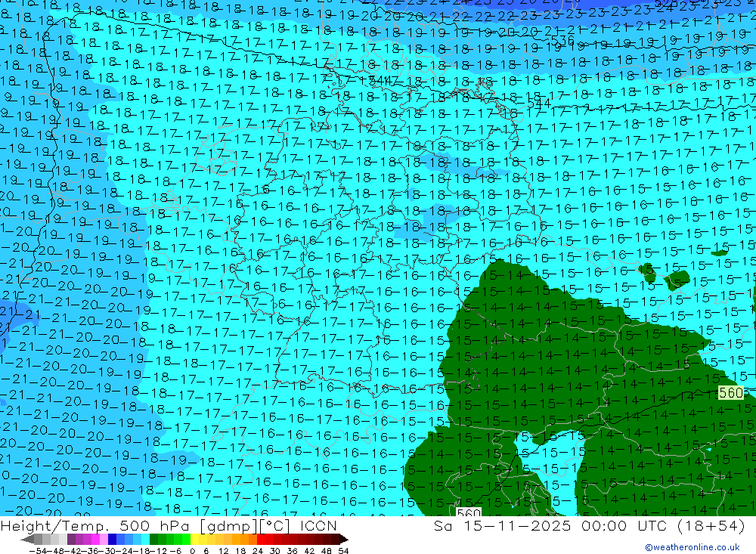Select the yellow 0 degree legend swatch
The image size is (756, 554).
pyautogui.click(x=195, y=539)
